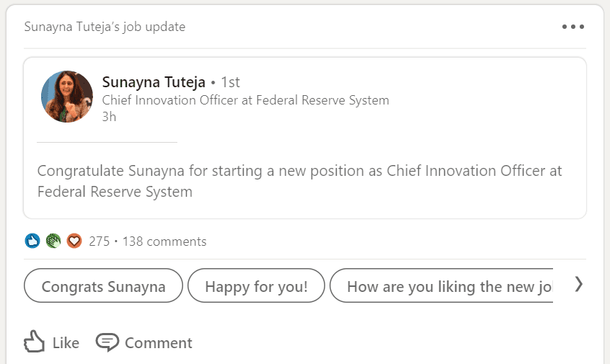Choose the 'Happy for you!' quick reply

(x=256, y=286)
